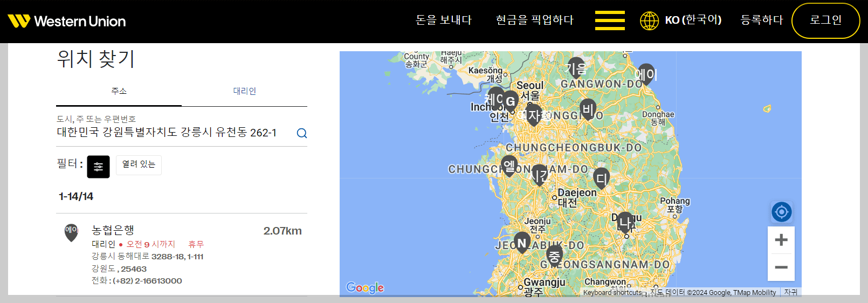868x303 pixels.
Task: Click the 농협은행 list pin icon
Action: point(71,232)
